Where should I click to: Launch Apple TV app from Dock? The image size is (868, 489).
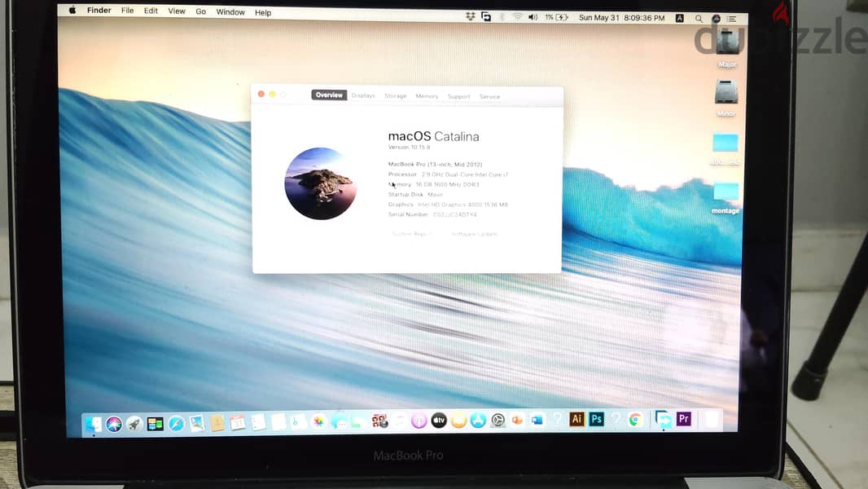(438, 421)
